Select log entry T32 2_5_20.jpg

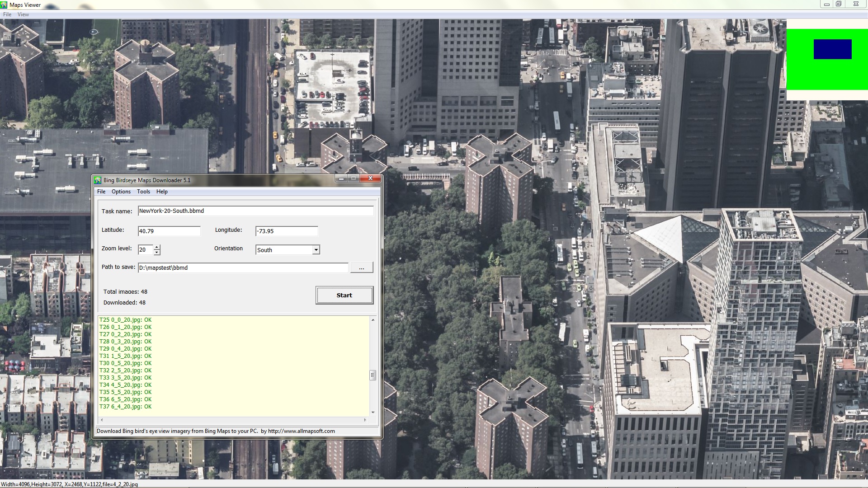point(125,371)
